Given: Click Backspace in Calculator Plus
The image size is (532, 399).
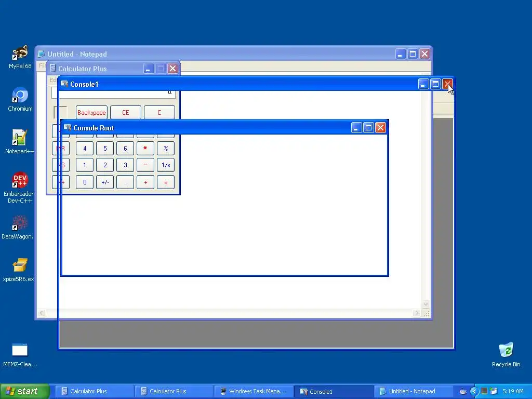Looking at the screenshot, I should tap(91, 113).
